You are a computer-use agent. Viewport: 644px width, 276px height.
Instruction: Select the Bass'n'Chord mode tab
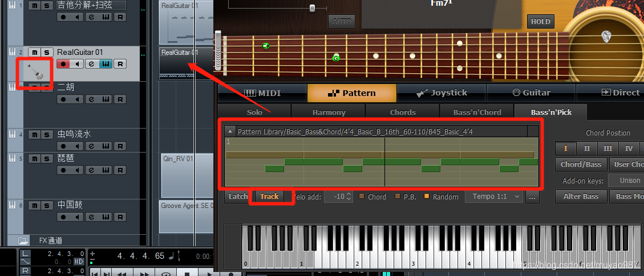pyautogui.click(x=477, y=113)
